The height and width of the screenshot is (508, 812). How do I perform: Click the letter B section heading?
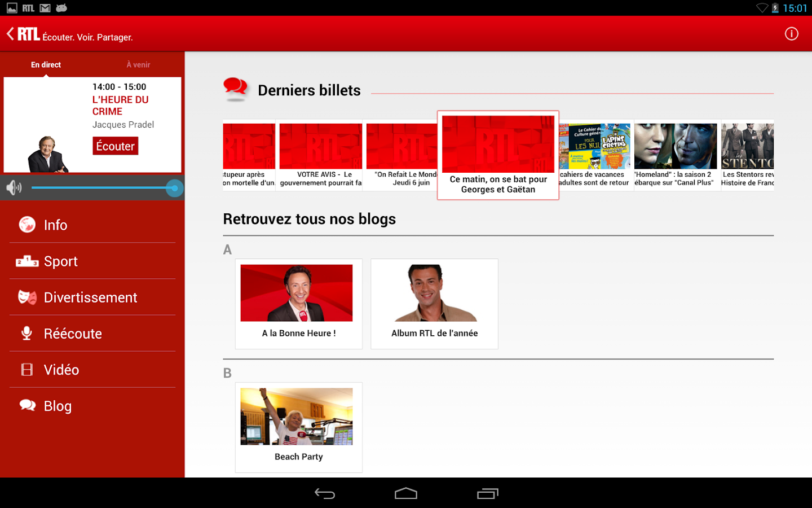point(227,373)
